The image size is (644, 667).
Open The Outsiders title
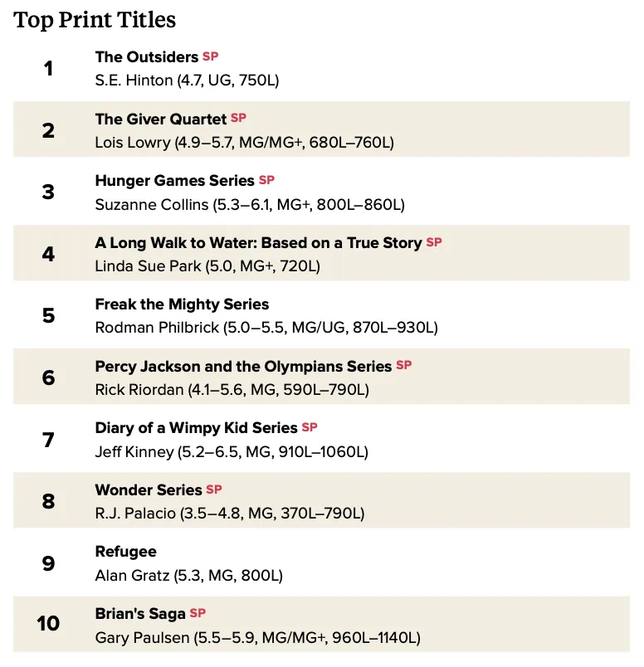click(x=146, y=57)
